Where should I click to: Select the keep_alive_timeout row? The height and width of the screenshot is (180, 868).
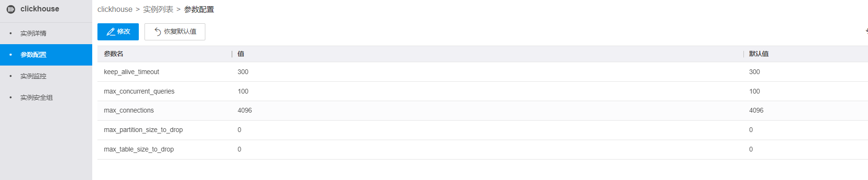click(x=482, y=72)
